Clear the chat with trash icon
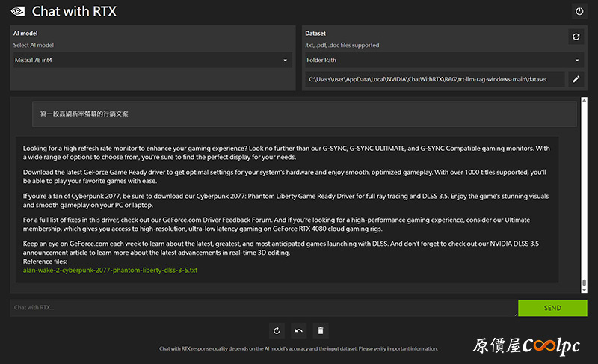598x364 pixels. [321, 330]
